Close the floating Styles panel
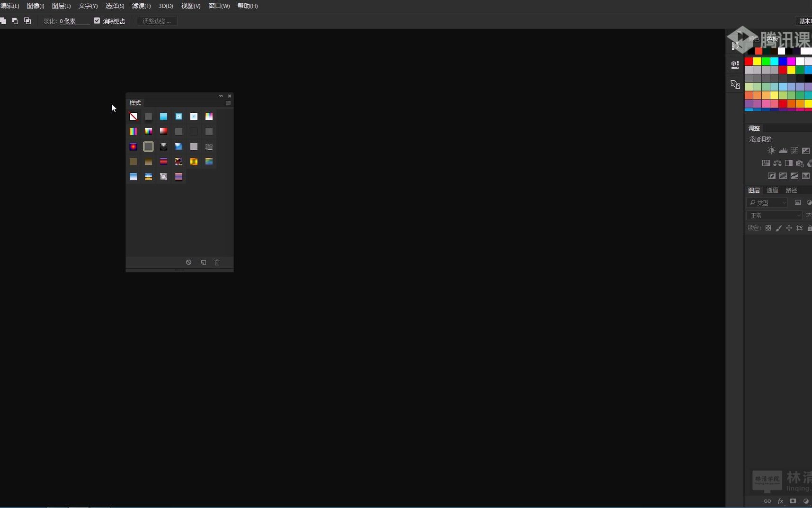The height and width of the screenshot is (508, 812). tap(230, 96)
